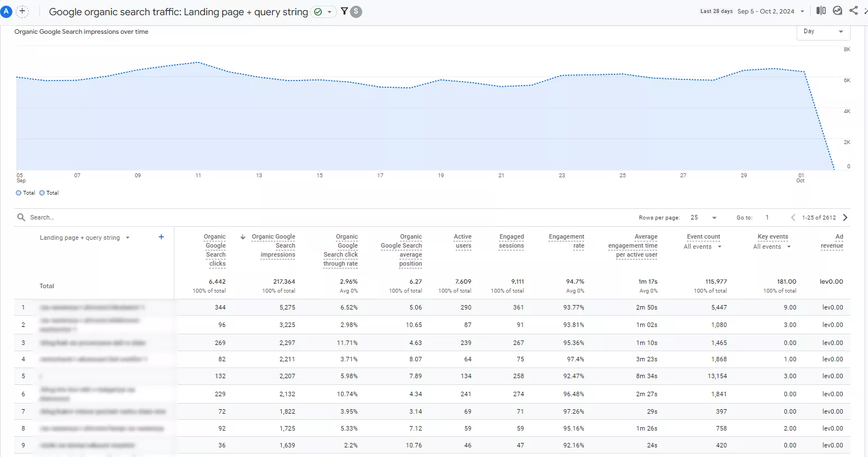Click row 4 engagement time 3m 23s
The width and height of the screenshot is (868, 457).
point(647,359)
